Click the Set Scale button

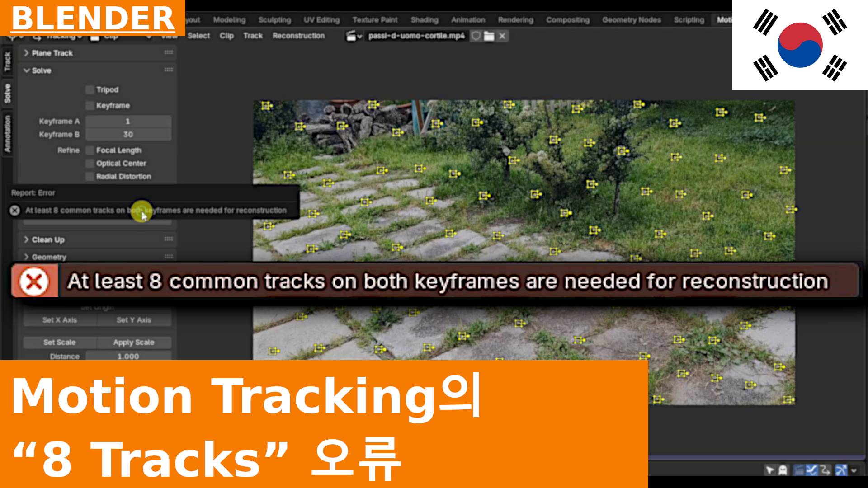60,343
